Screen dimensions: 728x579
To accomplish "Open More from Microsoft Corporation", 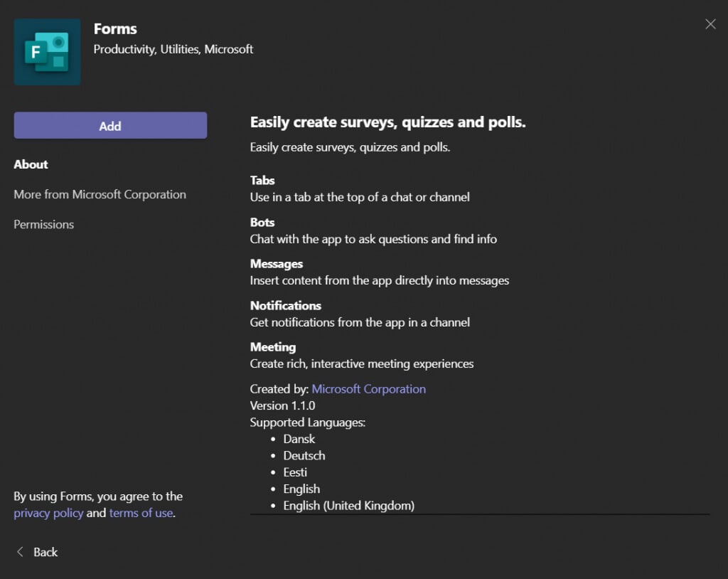I will coord(100,194).
